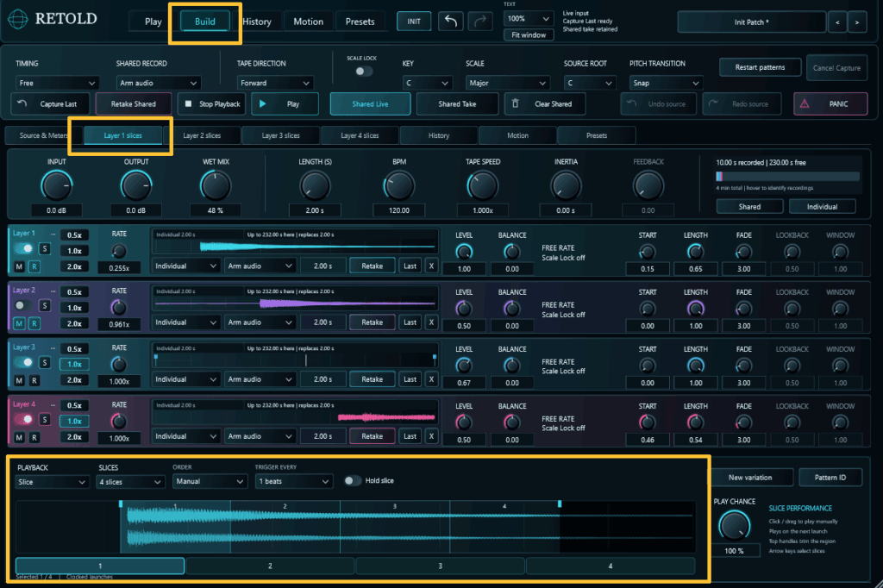
Task: Go to the previous preset with the left chevron
Action: pyautogui.click(x=837, y=22)
